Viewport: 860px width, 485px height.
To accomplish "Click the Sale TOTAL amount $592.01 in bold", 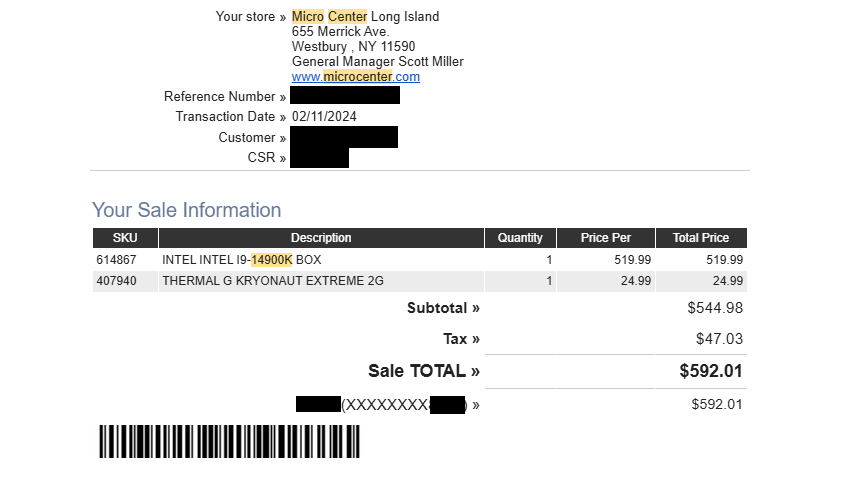I will point(711,371).
